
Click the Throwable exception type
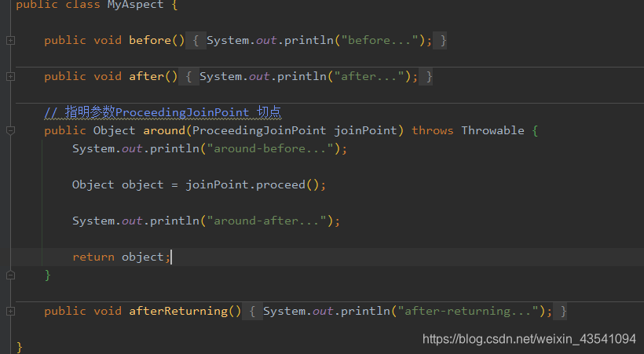coord(492,130)
